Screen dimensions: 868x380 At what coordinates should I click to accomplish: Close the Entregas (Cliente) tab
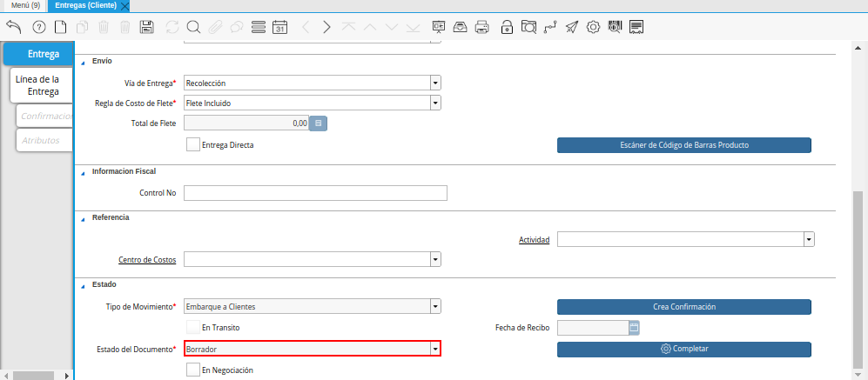pyautogui.click(x=124, y=6)
